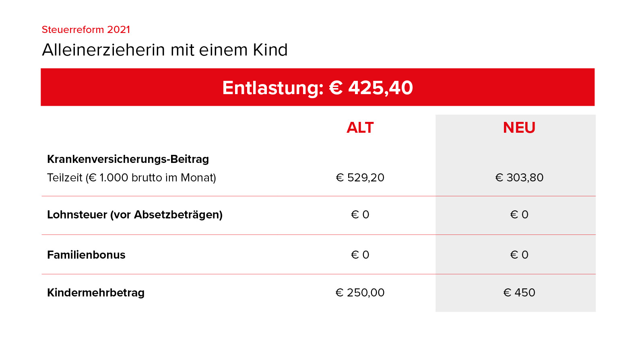The height and width of the screenshot is (362, 644).
Task: Select the 'Familienbonus' row label
Action: coord(86,255)
